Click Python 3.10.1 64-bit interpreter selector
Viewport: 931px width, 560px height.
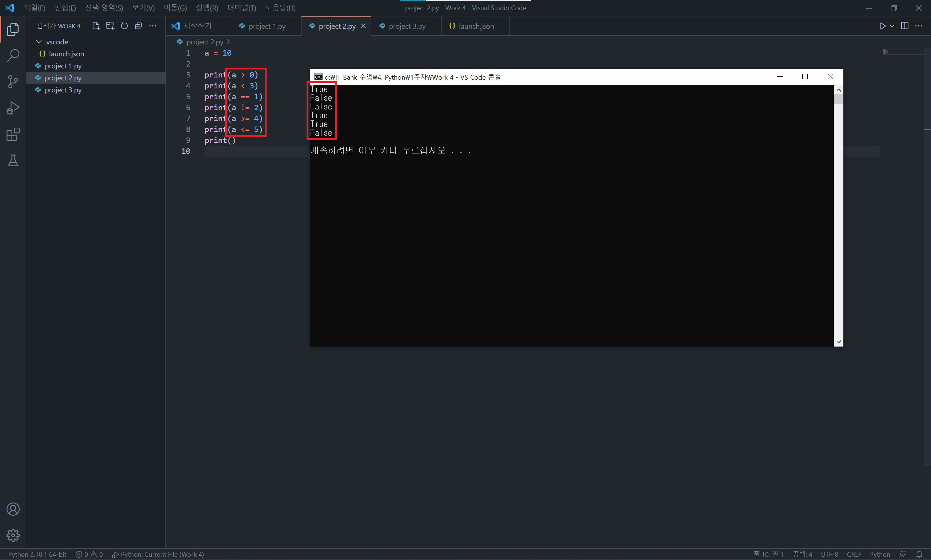(x=37, y=554)
